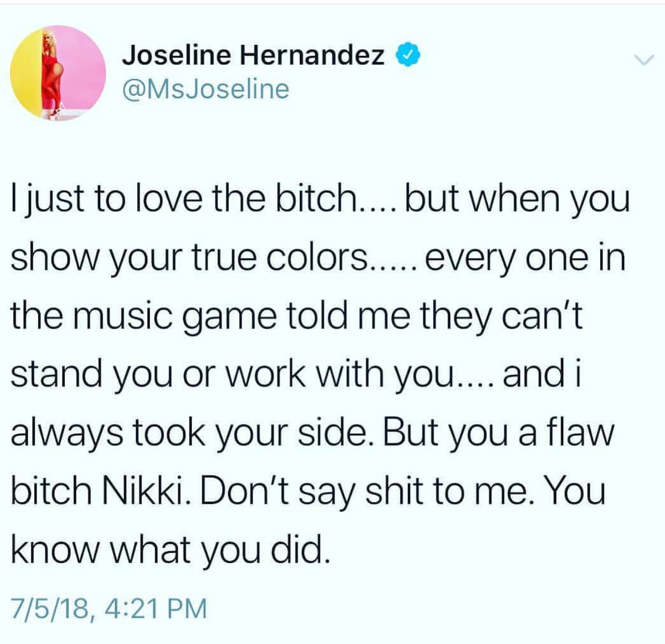Expand the tweet options chevron
This screenshot has width=665, height=644.
645,59
